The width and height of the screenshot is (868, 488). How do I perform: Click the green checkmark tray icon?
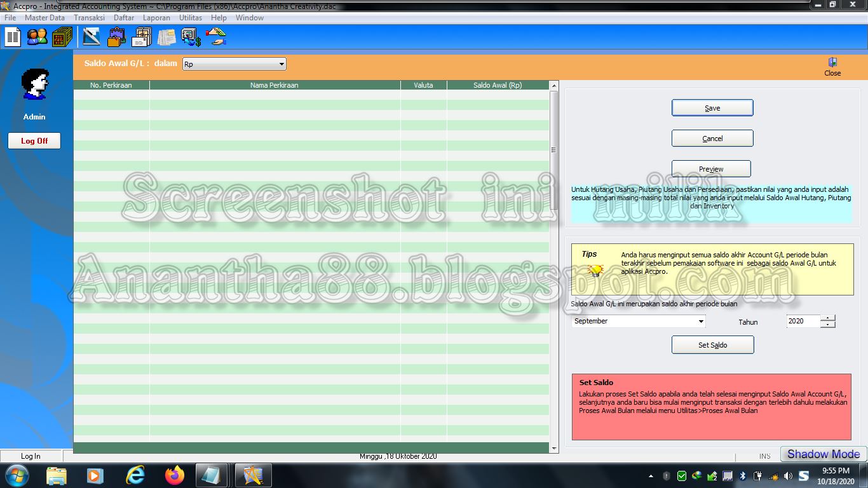(x=681, y=476)
